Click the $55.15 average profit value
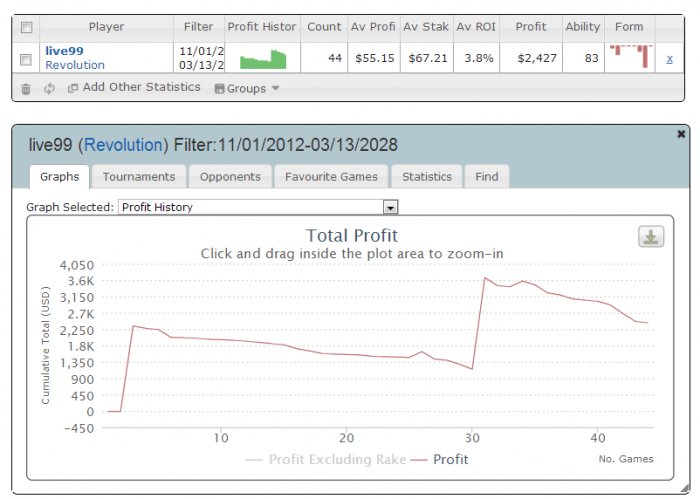The width and height of the screenshot is (700, 499). click(375, 58)
